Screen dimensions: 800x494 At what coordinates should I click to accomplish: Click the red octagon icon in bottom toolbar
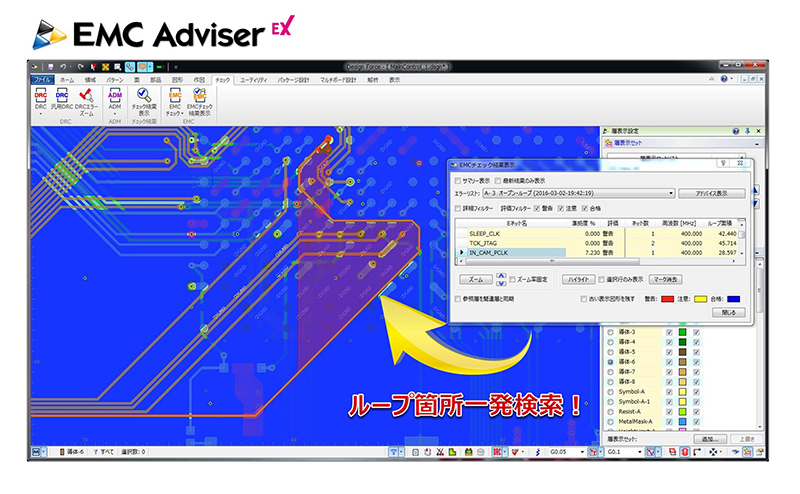[685, 452]
